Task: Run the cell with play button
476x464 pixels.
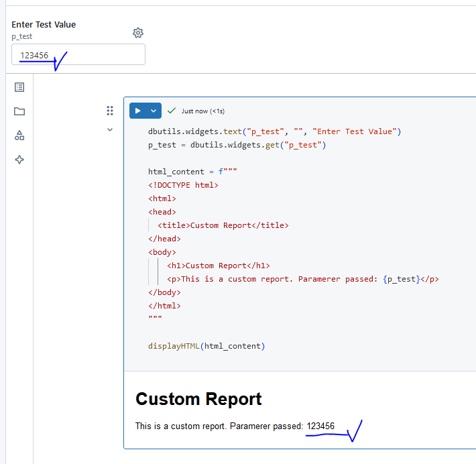Action: [x=137, y=111]
